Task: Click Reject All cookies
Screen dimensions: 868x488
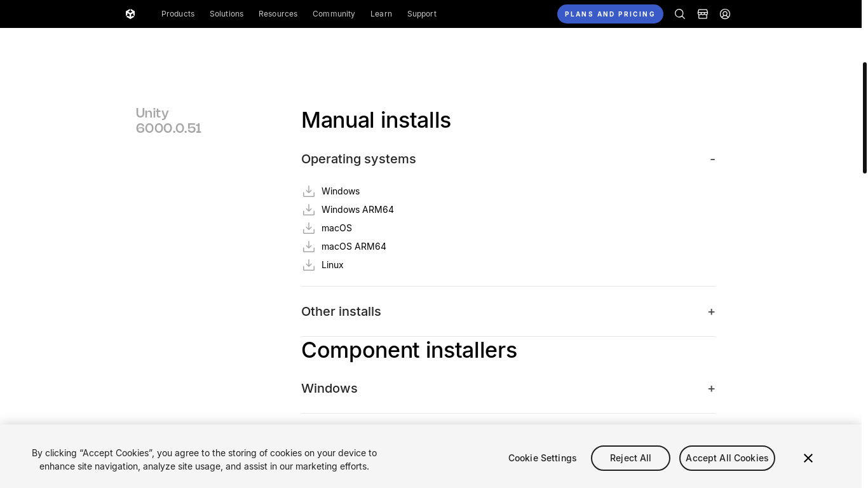Action: click(630, 458)
